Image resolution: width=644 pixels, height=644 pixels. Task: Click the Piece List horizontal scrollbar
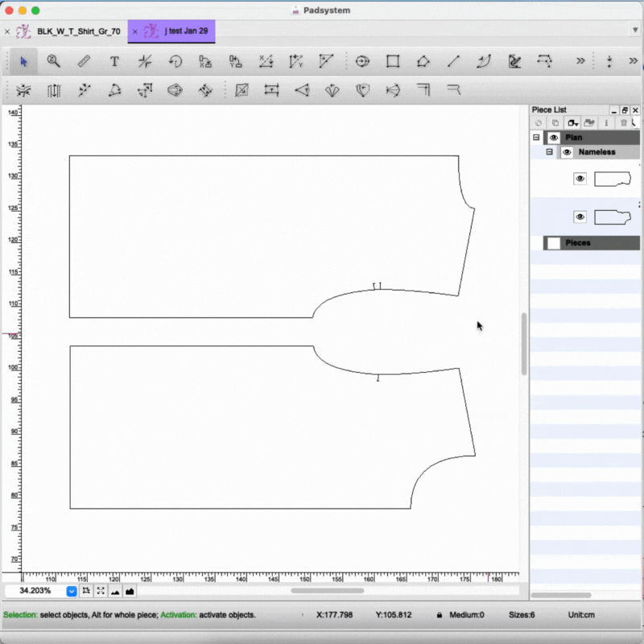[561, 595]
